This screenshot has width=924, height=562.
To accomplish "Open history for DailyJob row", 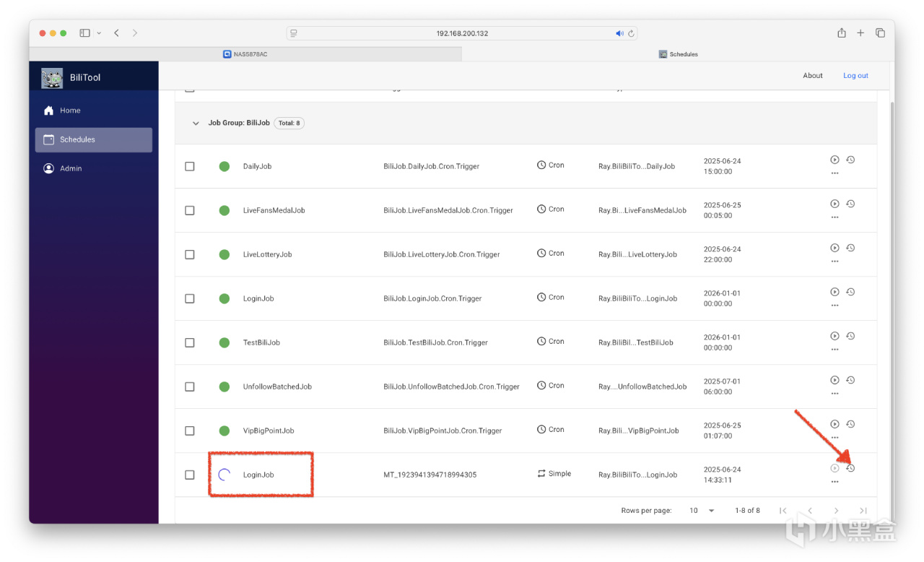I will (x=850, y=160).
